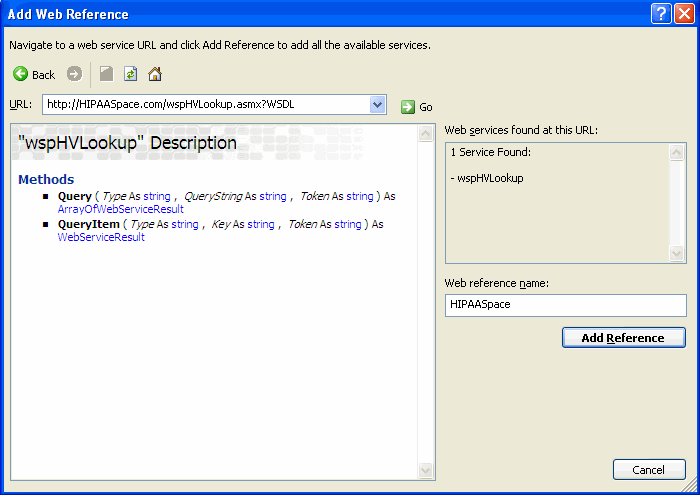Click the Forward navigation arrow icon
Viewport: 700px width, 495px height.
click(75, 74)
